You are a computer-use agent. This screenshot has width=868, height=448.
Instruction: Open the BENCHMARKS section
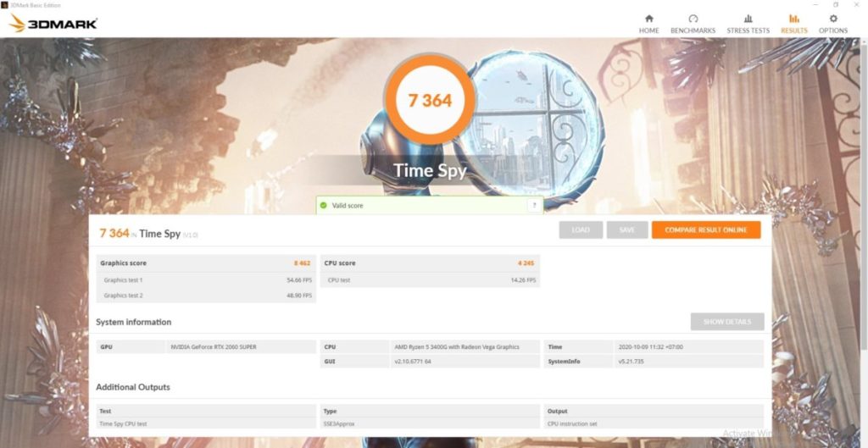click(x=693, y=25)
